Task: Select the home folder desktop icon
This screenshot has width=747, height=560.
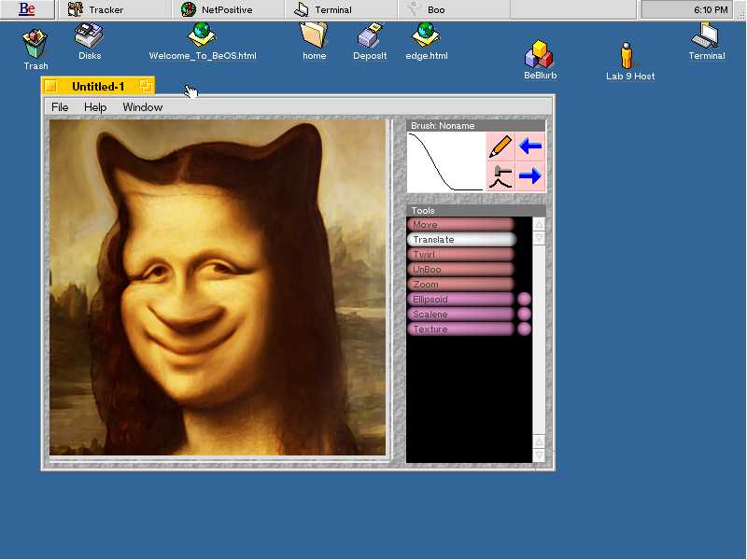Action: coord(315,42)
